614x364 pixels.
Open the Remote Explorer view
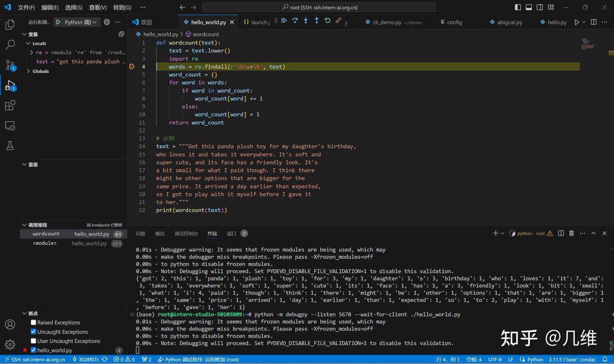[10, 126]
